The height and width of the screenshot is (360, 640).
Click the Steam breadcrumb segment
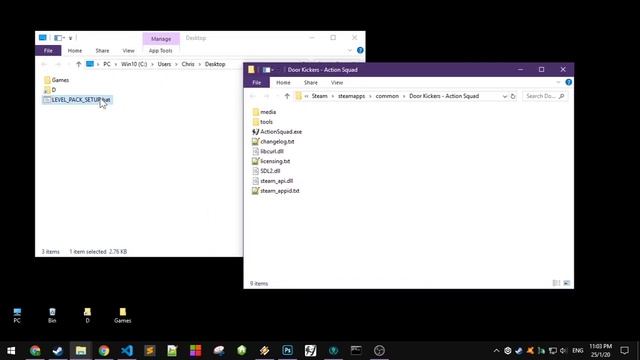[320, 96]
